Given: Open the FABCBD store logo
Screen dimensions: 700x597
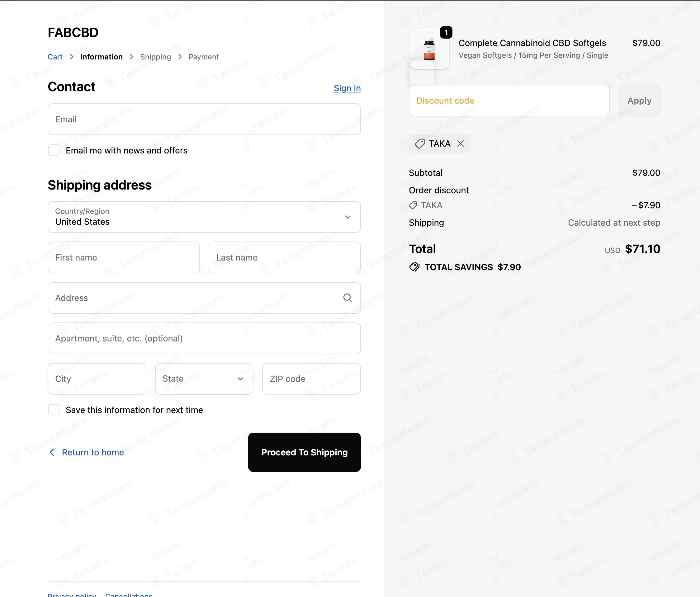Looking at the screenshot, I should pyautogui.click(x=73, y=33).
